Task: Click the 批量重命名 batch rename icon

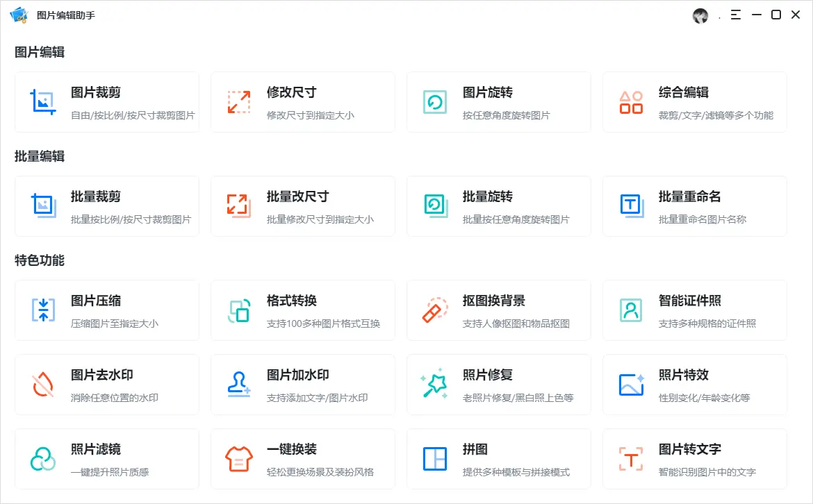Action: (631, 206)
